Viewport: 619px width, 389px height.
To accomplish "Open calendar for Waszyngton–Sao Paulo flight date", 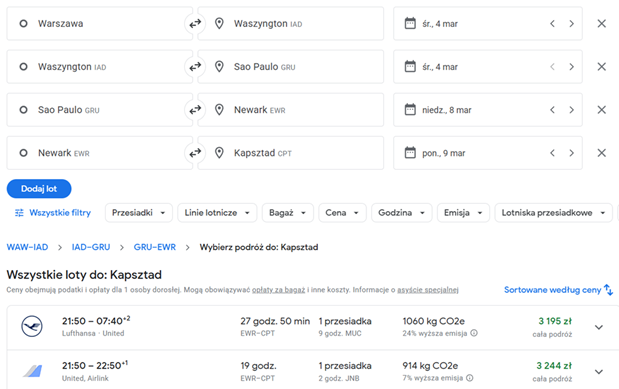I will (x=410, y=66).
